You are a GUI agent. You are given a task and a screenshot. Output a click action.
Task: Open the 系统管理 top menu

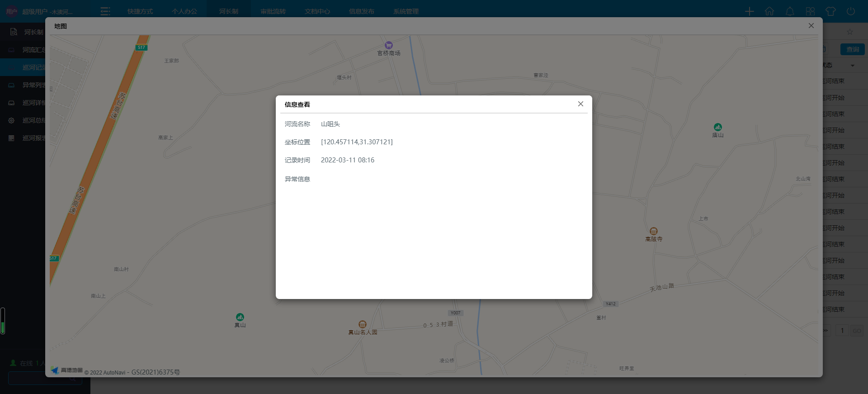click(406, 11)
